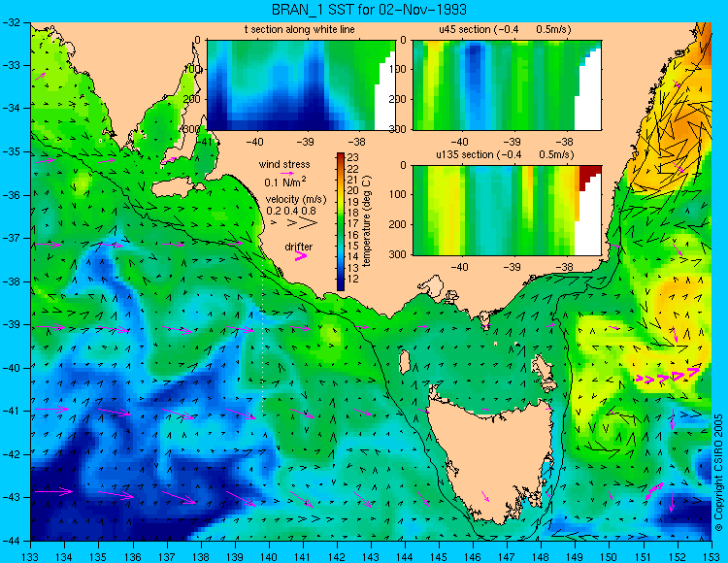728x563 pixels.
Task: Open the t section temperature inset plot
Action: [301, 85]
